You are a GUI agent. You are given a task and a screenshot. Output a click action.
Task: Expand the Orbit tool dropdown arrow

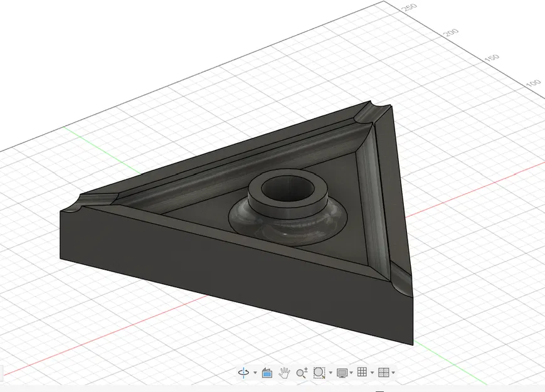pyautogui.click(x=255, y=373)
